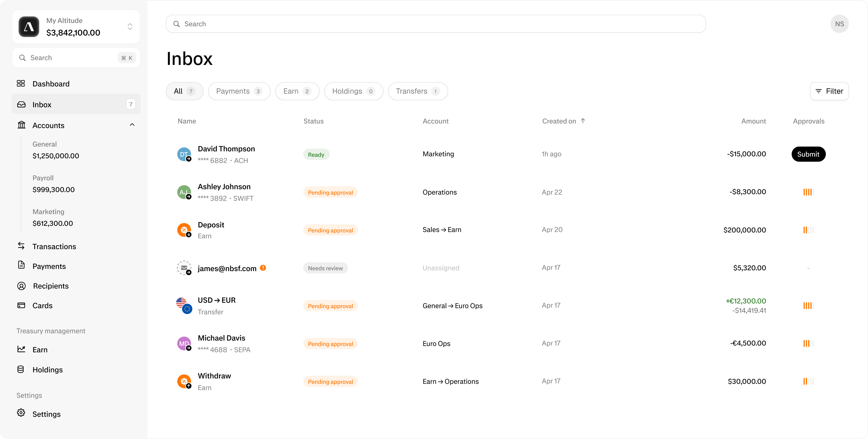
Task: Click the Sales → Earn account cell
Action: pos(442,230)
